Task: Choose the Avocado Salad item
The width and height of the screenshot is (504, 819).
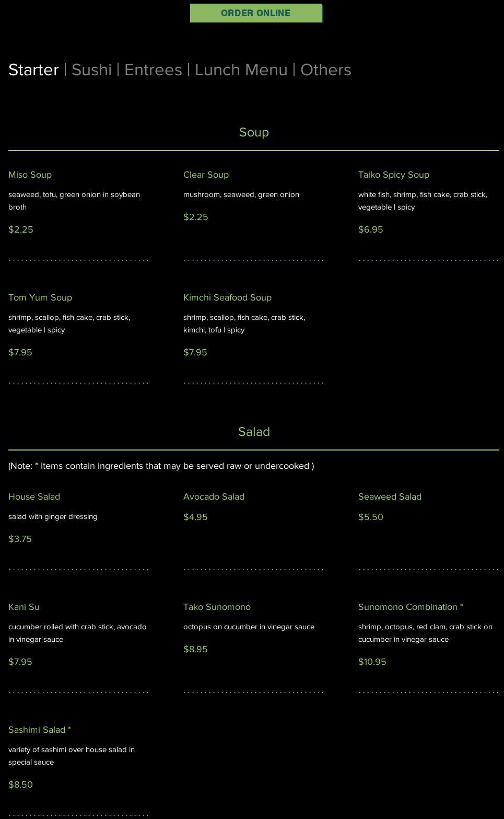Action: point(214,497)
